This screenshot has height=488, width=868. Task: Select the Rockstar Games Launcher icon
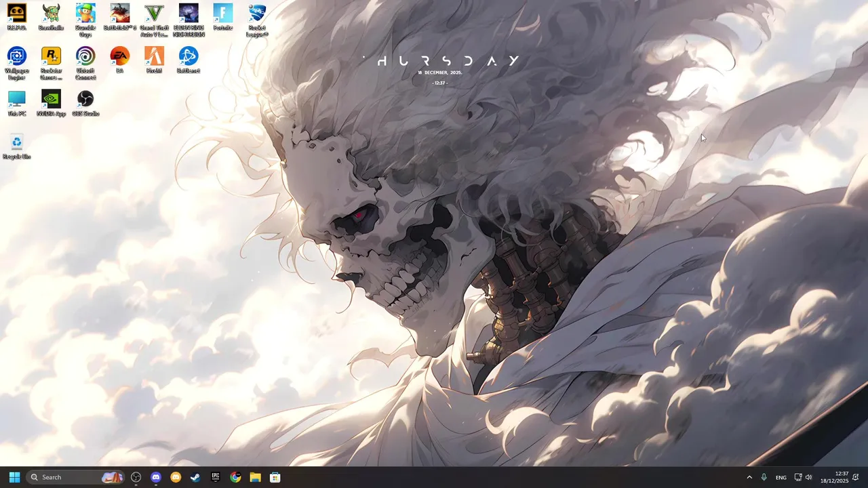point(51,64)
